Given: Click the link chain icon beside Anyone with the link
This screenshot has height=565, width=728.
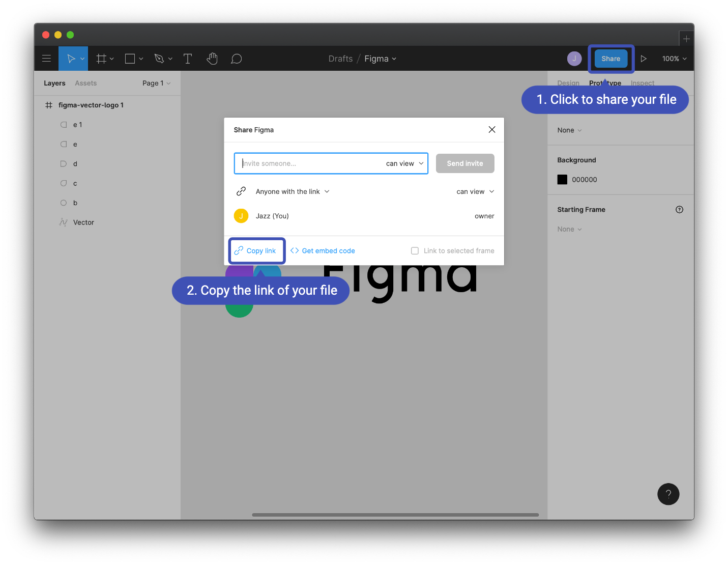Looking at the screenshot, I should pos(241,191).
